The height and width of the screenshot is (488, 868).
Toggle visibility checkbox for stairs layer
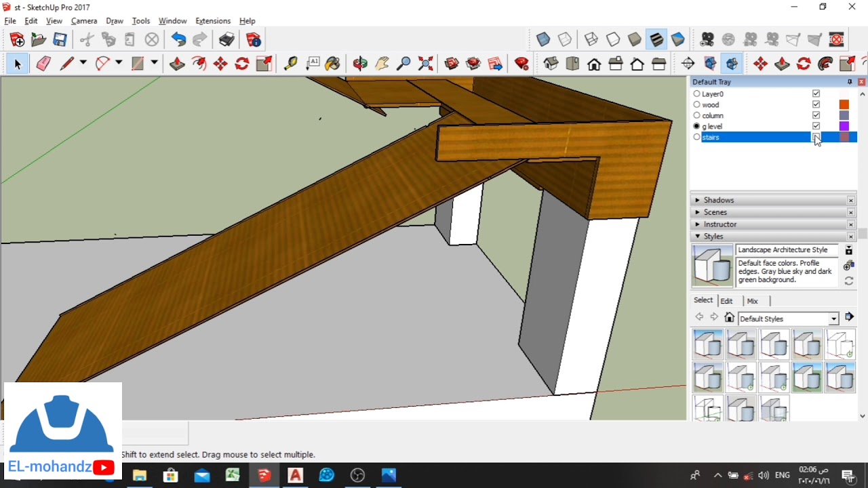point(816,137)
